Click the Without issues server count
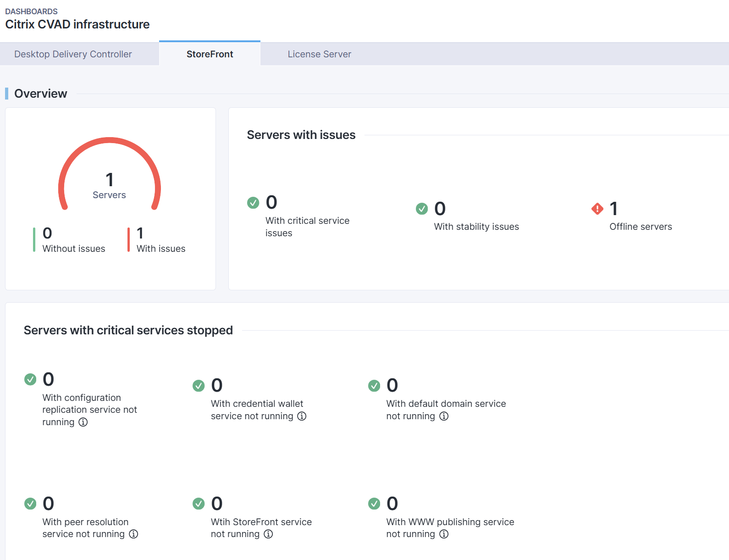 point(47,233)
